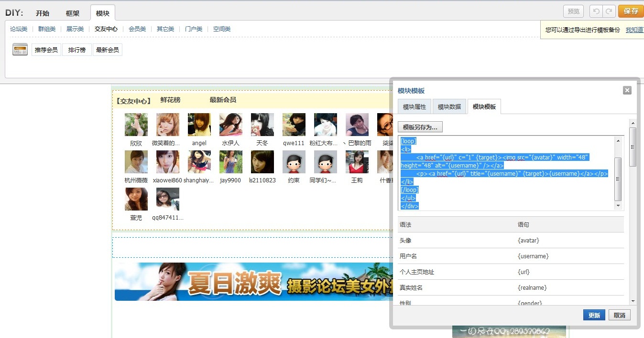Image resolution: width=644 pixels, height=338 pixels.
Task: Click the 推荐会员 module button
Action: coord(46,50)
